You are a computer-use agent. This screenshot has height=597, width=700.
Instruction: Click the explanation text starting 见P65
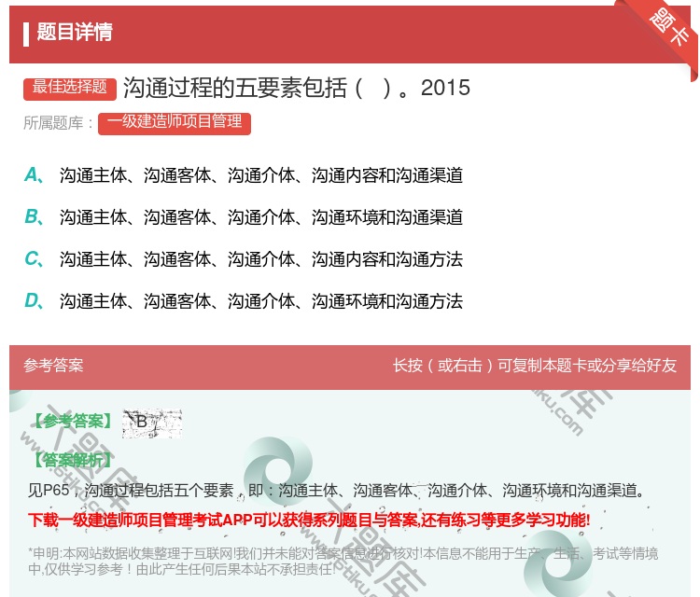pyautogui.click(x=337, y=491)
